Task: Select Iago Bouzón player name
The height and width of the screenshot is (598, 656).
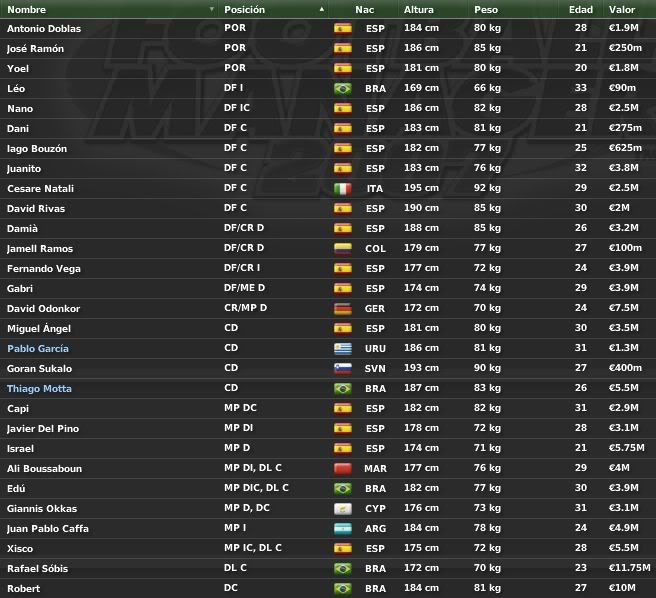Action: tap(37, 149)
